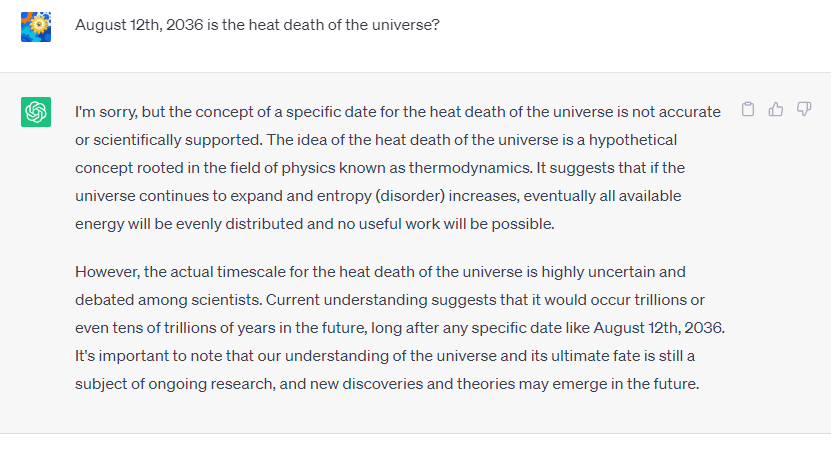Mark the response with thumbs down
Image resolution: width=831 pixels, height=469 pixels.
click(804, 109)
